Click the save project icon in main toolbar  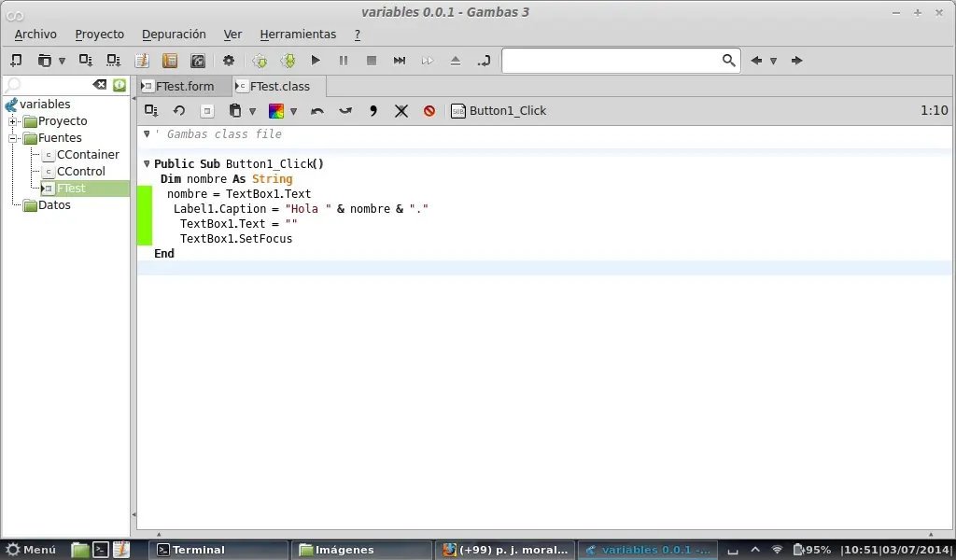pos(85,61)
